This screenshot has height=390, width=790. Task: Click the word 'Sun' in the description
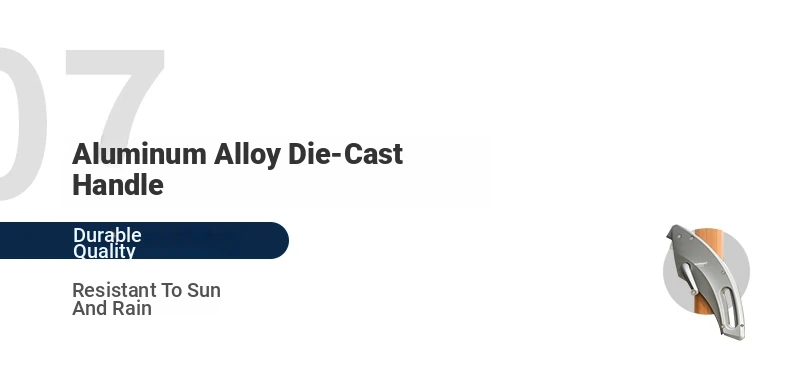coord(204,290)
